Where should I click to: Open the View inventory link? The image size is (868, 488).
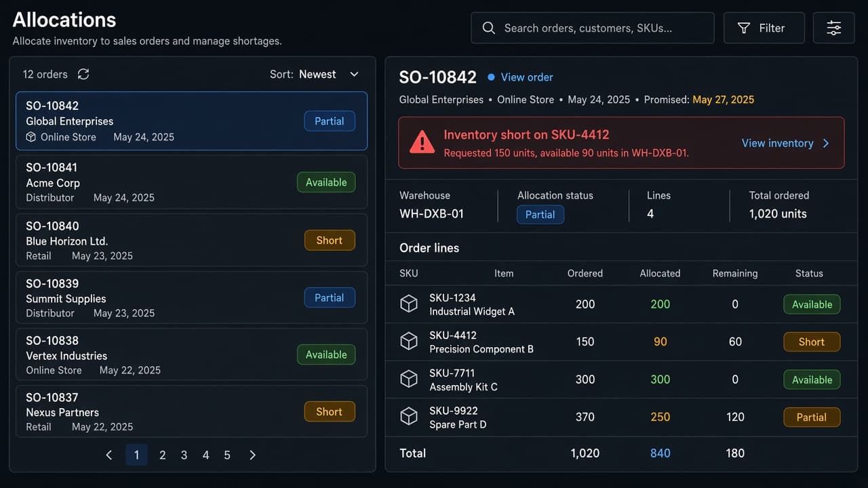pyautogui.click(x=786, y=143)
